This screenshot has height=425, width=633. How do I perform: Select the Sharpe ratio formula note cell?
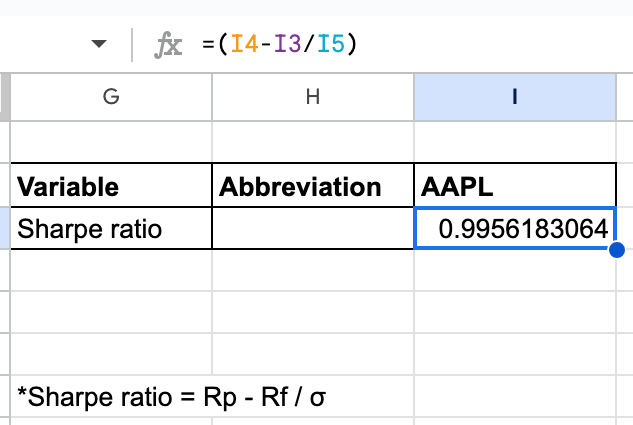coord(111,396)
